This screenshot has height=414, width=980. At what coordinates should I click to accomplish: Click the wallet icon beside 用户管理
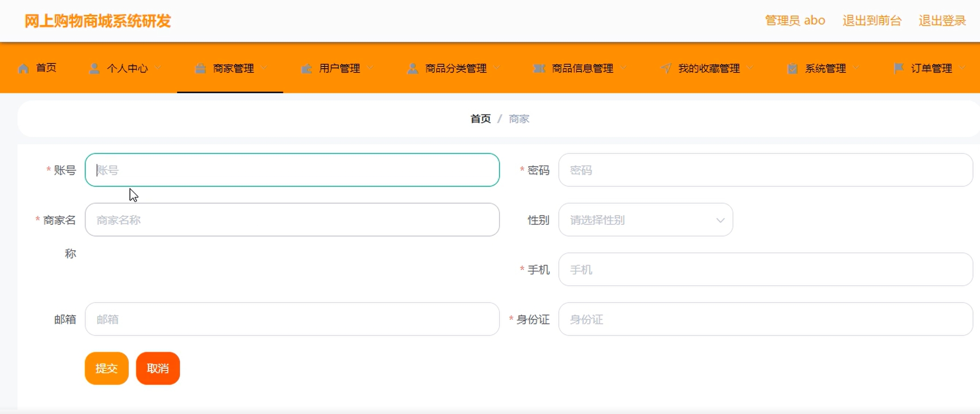point(307,68)
